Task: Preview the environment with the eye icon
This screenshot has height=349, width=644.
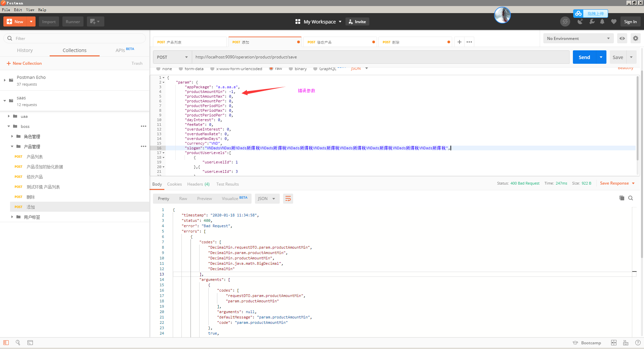Action: (x=622, y=38)
